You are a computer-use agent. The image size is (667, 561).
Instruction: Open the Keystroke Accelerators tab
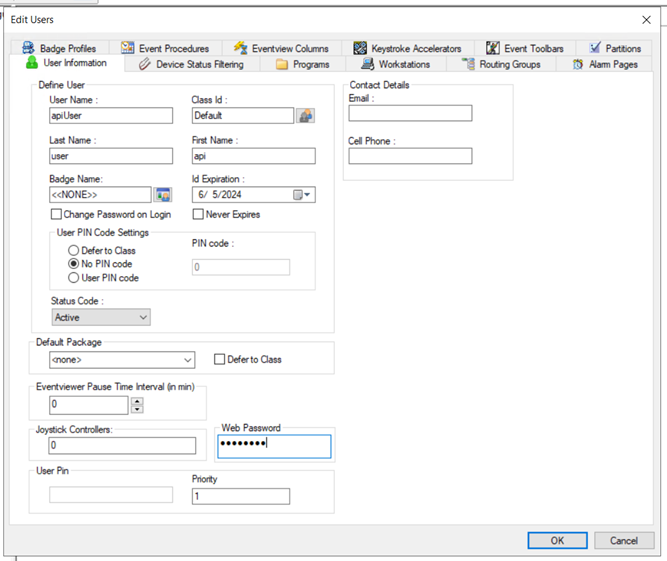click(x=407, y=48)
